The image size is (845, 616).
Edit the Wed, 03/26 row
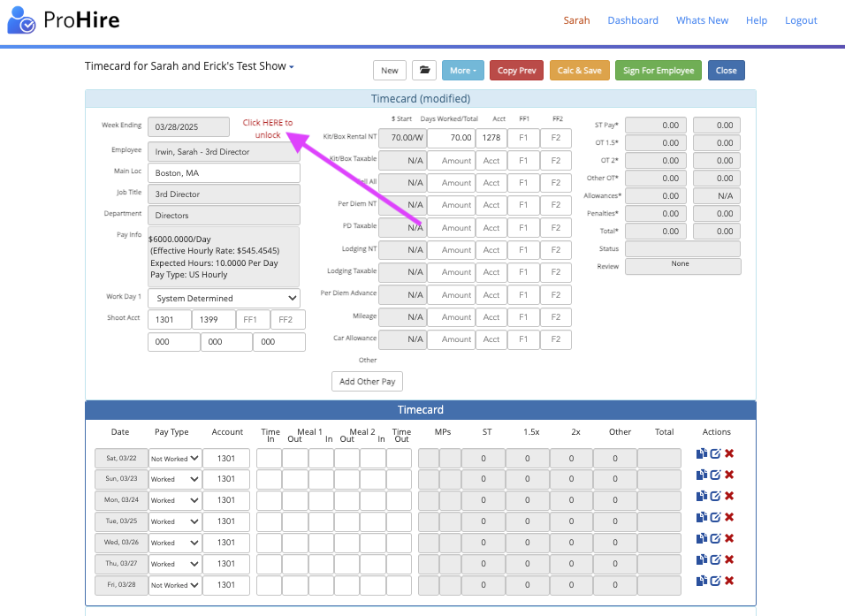(x=715, y=538)
